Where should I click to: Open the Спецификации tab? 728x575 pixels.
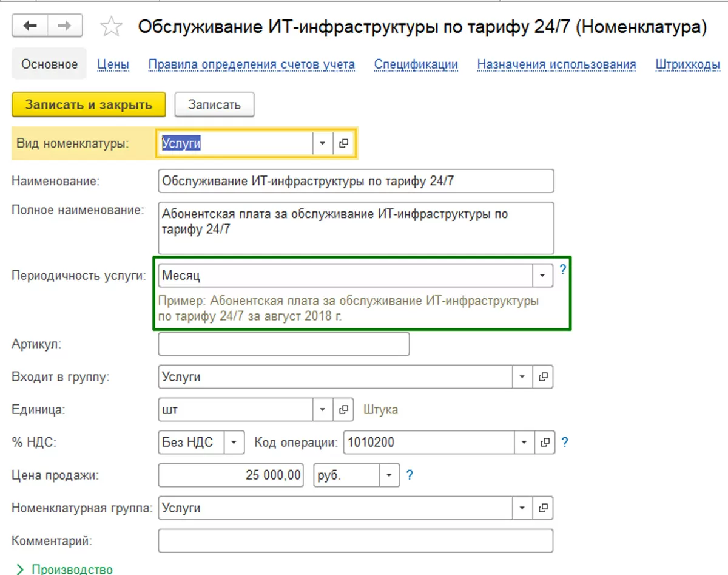click(416, 64)
